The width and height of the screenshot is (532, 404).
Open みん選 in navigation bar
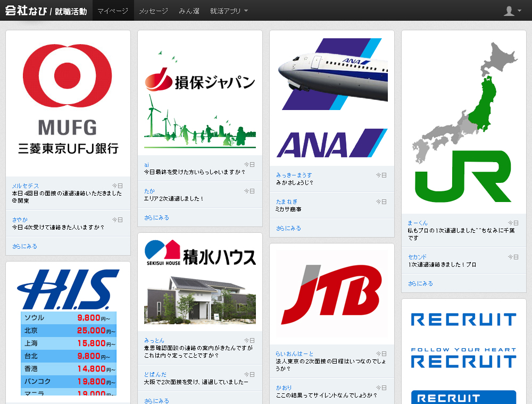189,11
